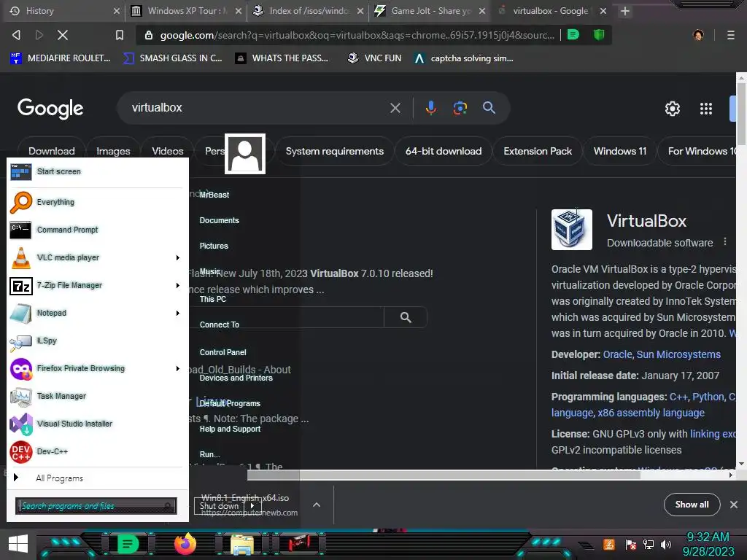747x560 pixels.
Task: Open Google apps grid
Action: [x=706, y=109]
